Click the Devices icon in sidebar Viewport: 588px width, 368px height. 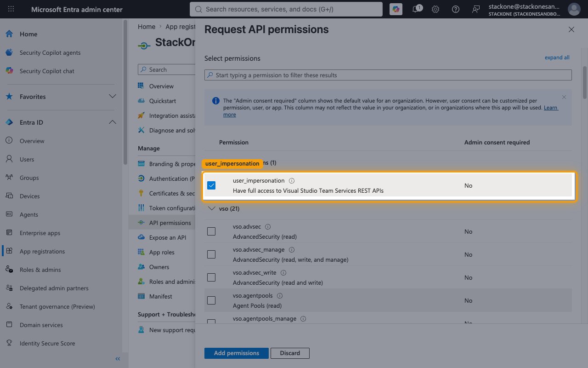tap(9, 196)
